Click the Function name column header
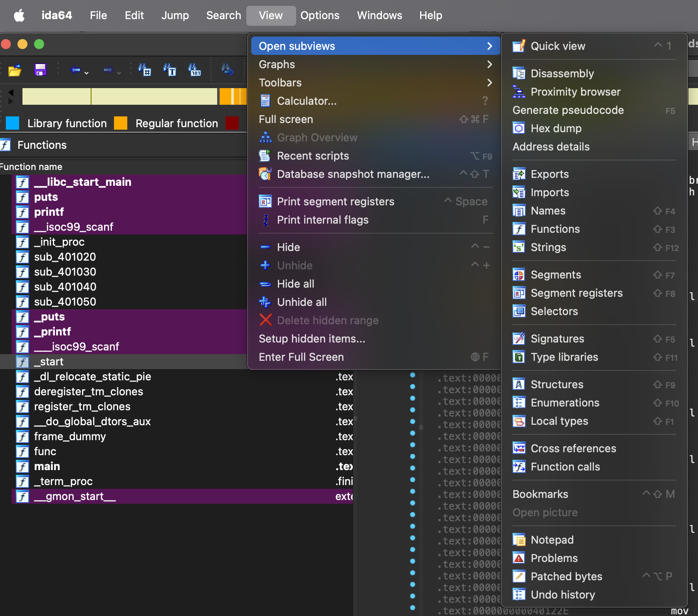Screen dimensions: 698x616 pyautogui.click(x=32, y=167)
